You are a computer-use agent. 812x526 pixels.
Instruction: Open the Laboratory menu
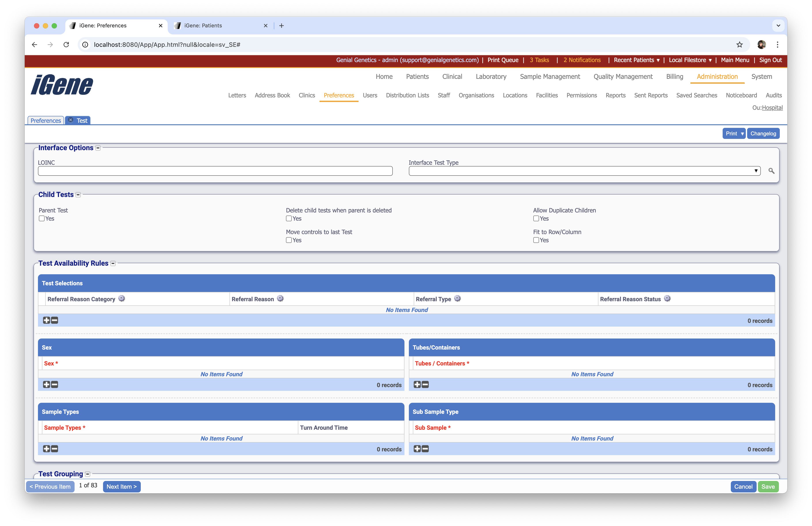[x=491, y=76]
